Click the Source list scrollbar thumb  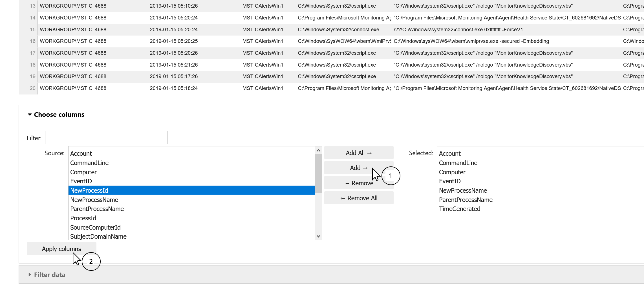pyautogui.click(x=318, y=173)
